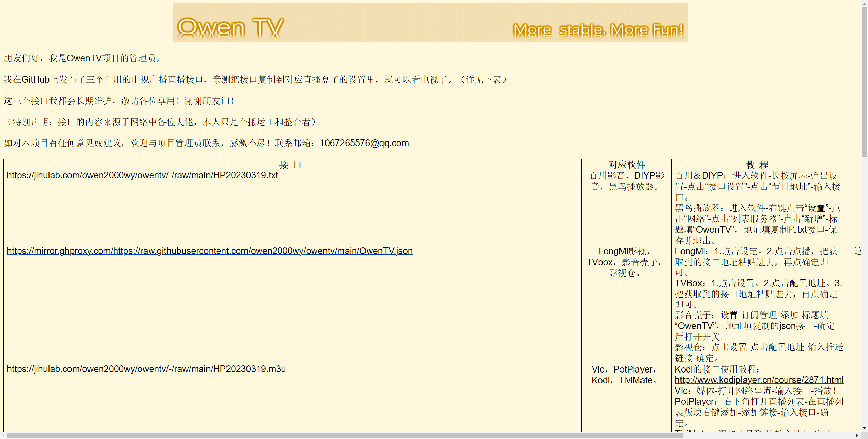This screenshot has width=868, height=439.
Task: Open the 1067265576@qq.com email link
Action: coord(364,143)
